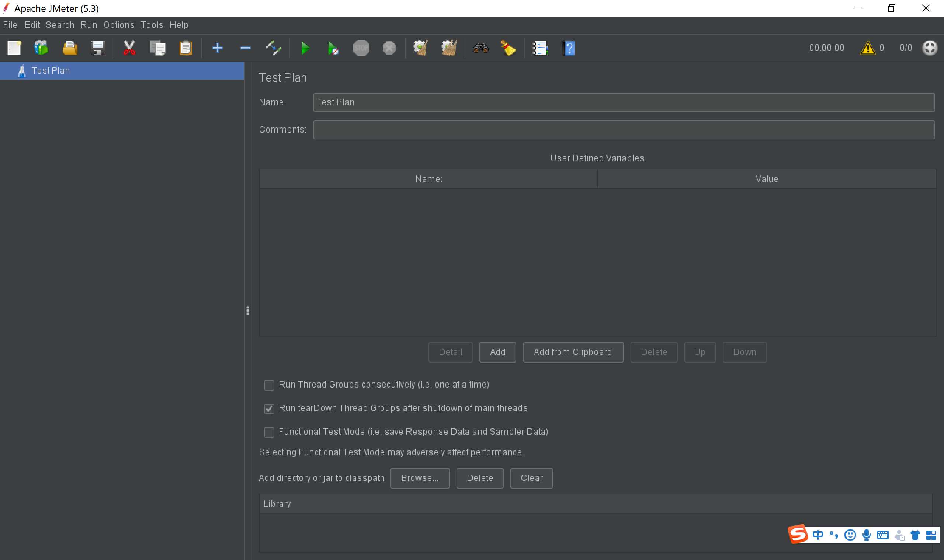Click the Clear All results icon
944x560 pixels.
(449, 48)
